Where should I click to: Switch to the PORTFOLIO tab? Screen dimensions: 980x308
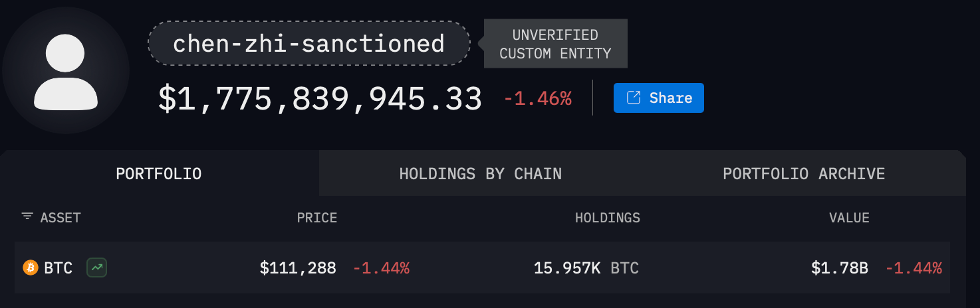[159, 174]
